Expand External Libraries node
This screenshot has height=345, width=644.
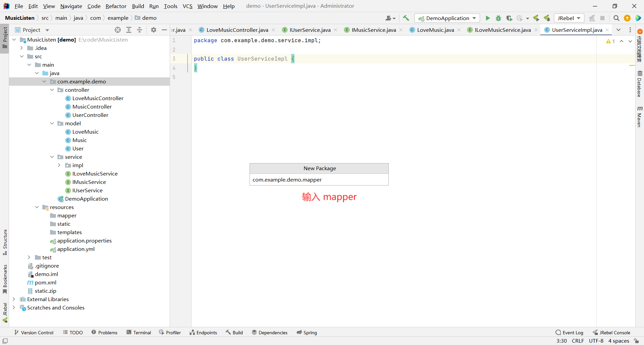pyautogui.click(x=14, y=299)
